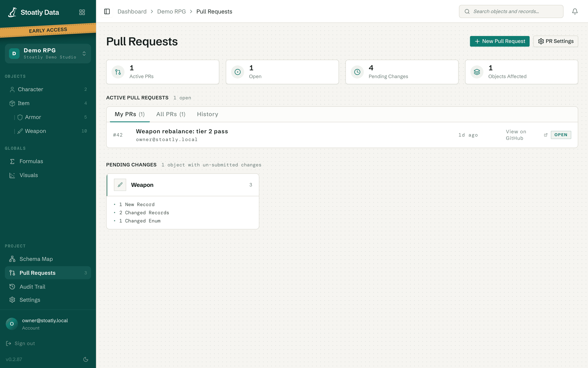Toggle the sidebar panel icon
The width and height of the screenshot is (588, 368).
107,11
